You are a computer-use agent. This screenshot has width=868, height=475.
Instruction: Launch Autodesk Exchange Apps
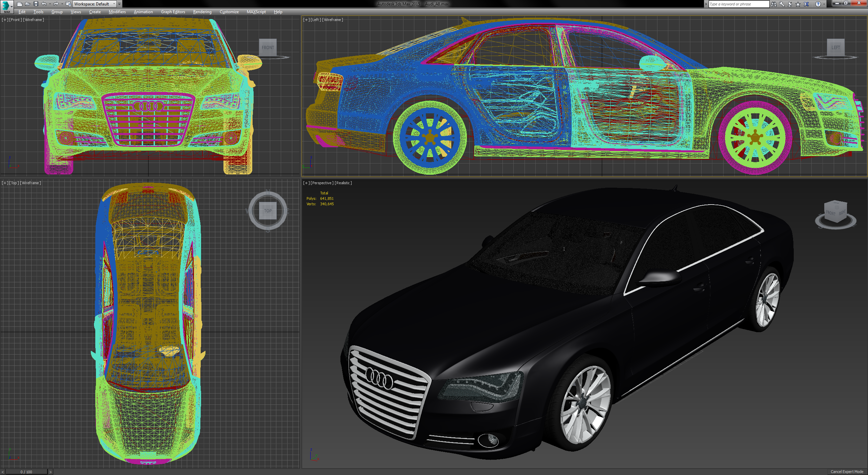coord(806,4)
